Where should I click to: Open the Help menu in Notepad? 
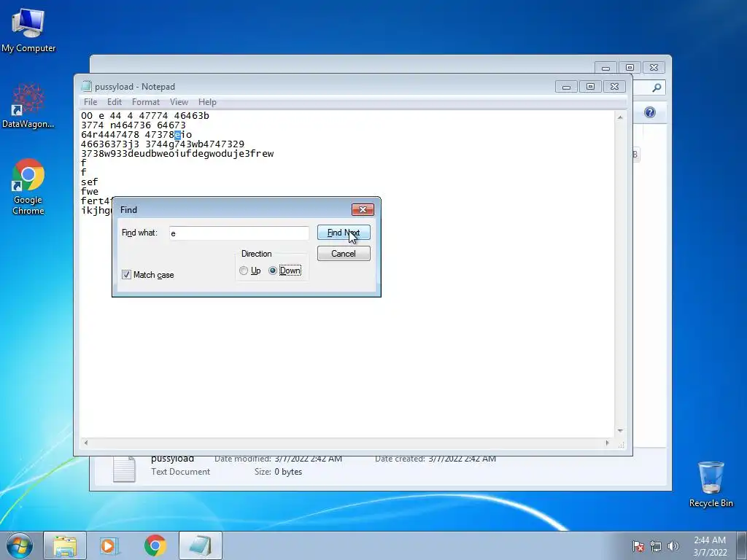click(207, 102)
